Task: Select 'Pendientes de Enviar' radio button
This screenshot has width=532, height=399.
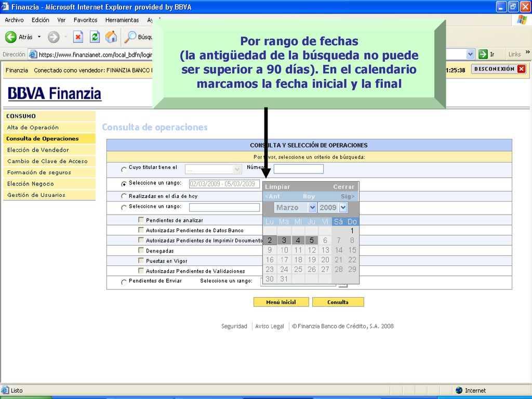Action: point(124,282)
